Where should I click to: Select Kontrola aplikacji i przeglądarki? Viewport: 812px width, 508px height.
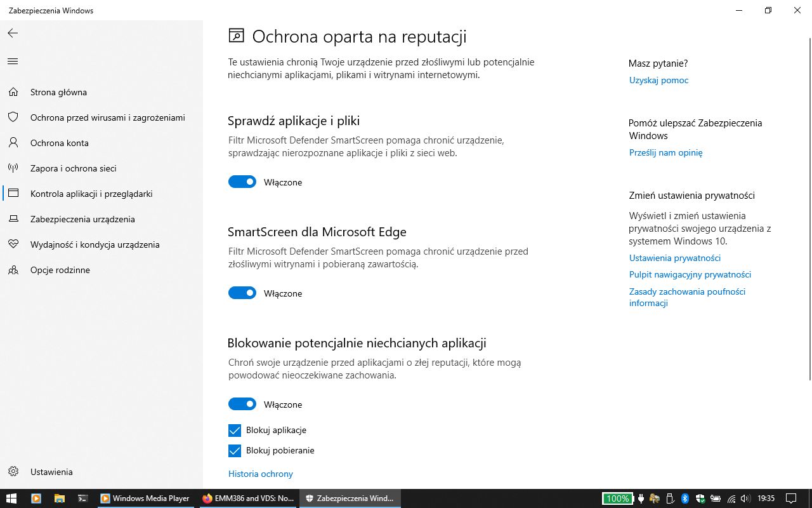[x=101, y=194]
